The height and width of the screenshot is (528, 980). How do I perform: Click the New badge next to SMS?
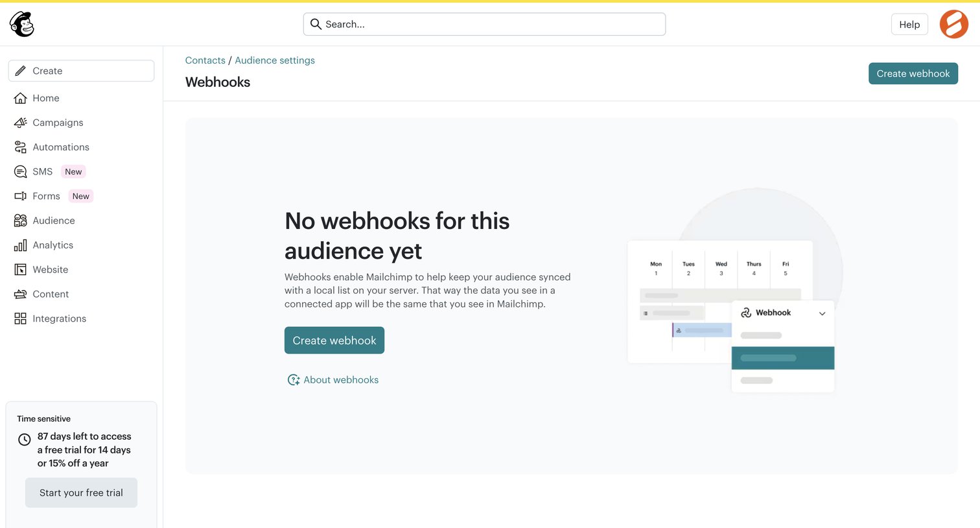tap(73, 172)
